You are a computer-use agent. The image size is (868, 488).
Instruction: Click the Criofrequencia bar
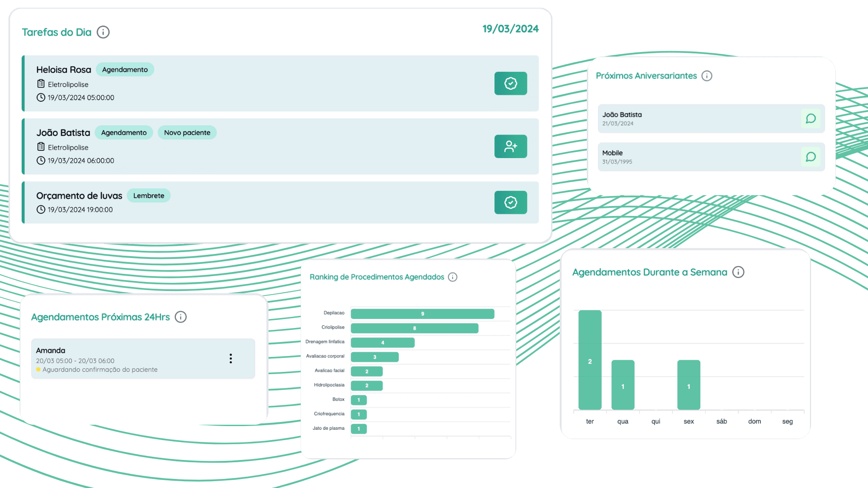[359, 414]
